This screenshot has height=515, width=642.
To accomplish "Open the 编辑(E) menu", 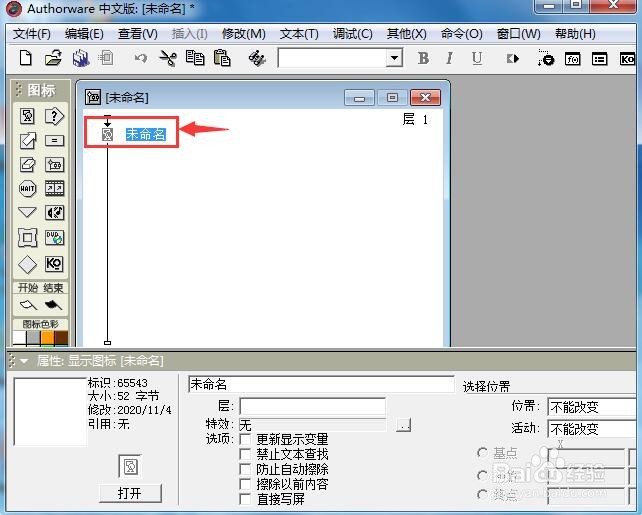I will (x=84, y=34).
